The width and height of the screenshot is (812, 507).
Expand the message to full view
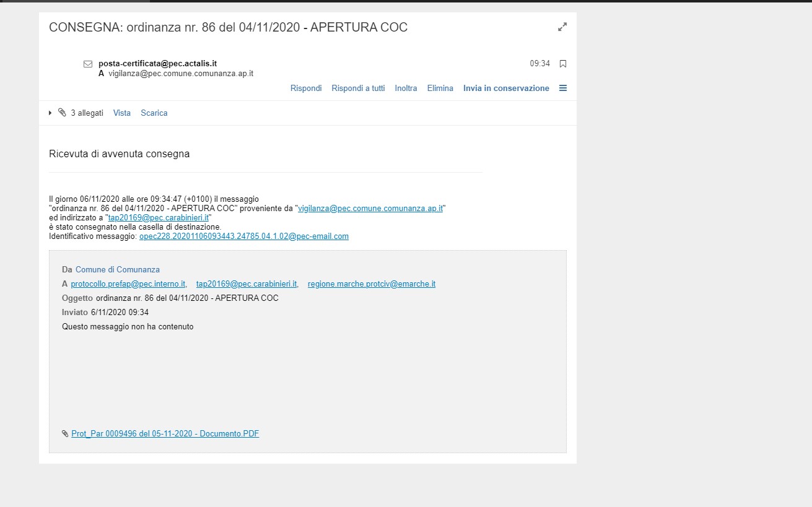pos(562,27)
